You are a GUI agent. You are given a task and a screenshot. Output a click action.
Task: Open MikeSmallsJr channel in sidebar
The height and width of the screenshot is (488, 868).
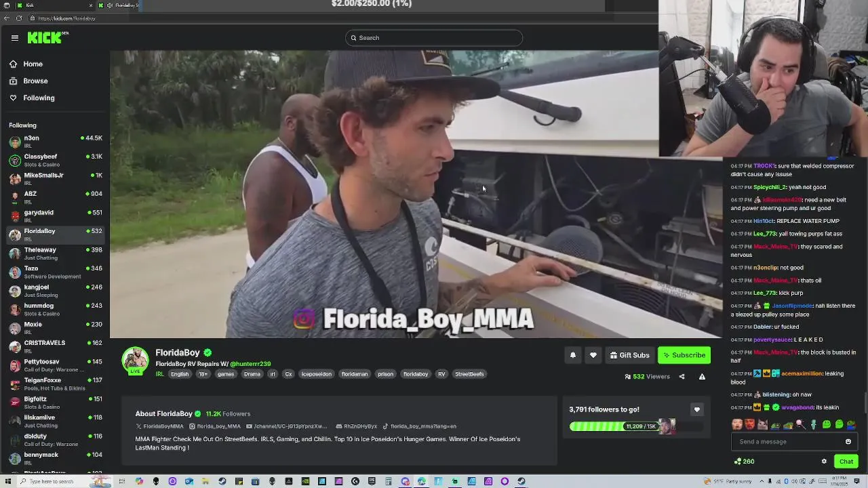point(55,179)
